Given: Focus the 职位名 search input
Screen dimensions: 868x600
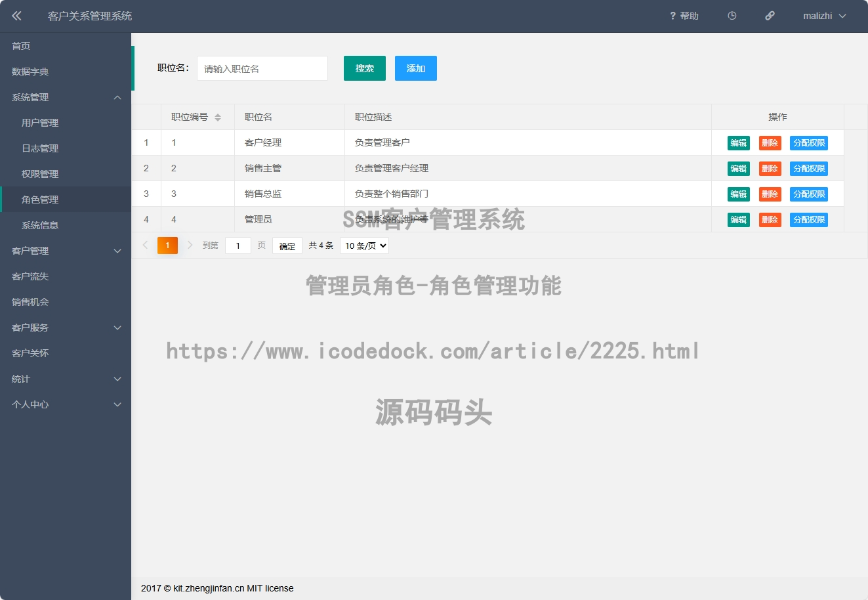Looking at the screenshot, I should click(262, 68).
